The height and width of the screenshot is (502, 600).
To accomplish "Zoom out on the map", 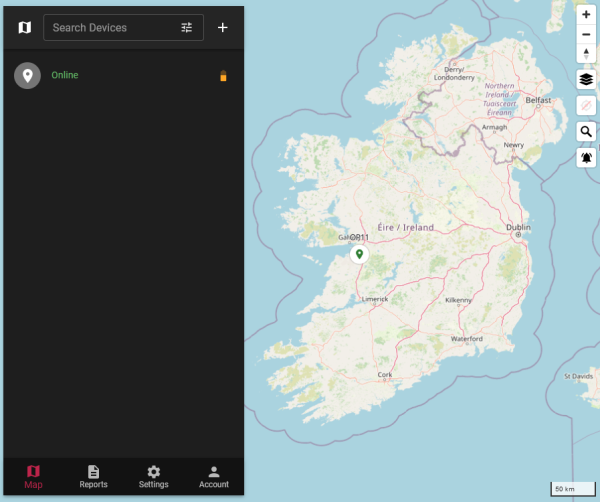I will pyautogui.click(x=586, y=34).
